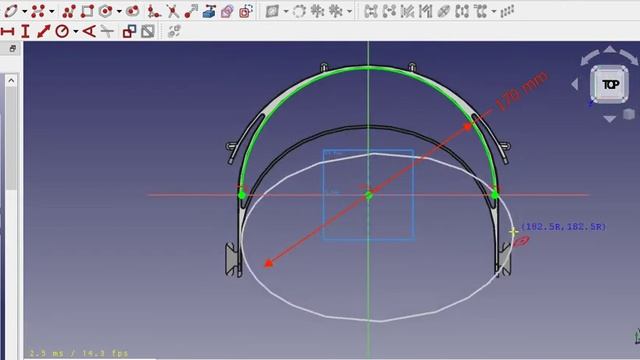The width and height of the screenshot is (640, 360).
Task: Expand B-spline information display dropdown
Action: coord(286,11)
